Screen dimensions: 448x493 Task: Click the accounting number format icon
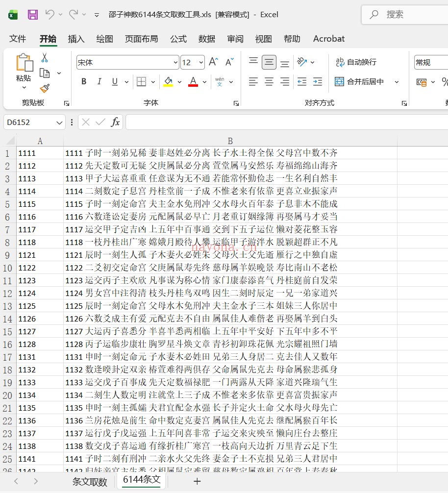(422, 82)
